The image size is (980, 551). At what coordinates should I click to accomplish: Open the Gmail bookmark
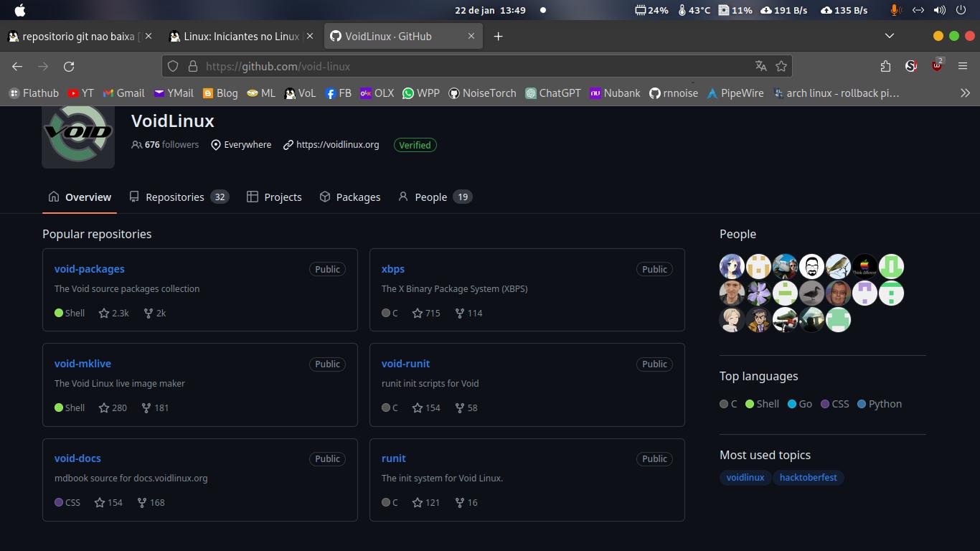(x=123, y=93)
